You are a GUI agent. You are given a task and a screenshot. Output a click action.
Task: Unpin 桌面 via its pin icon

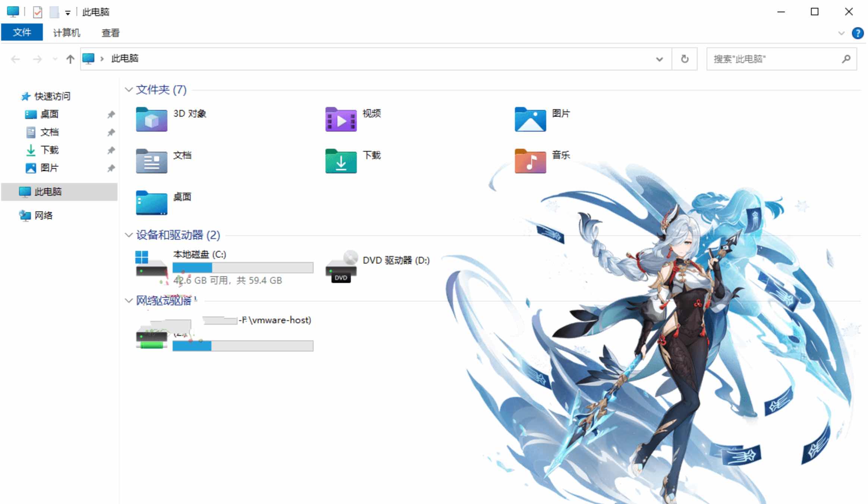tap(111, 114)
